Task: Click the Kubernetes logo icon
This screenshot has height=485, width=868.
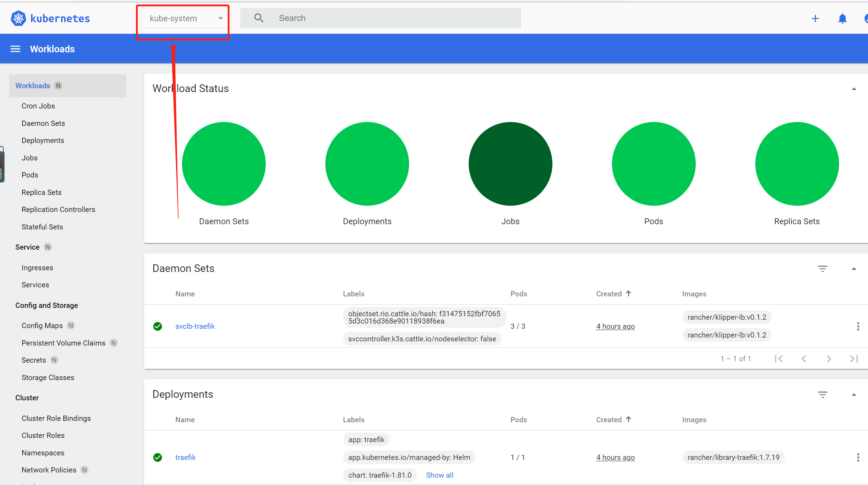Action: (x=18, y=18)
